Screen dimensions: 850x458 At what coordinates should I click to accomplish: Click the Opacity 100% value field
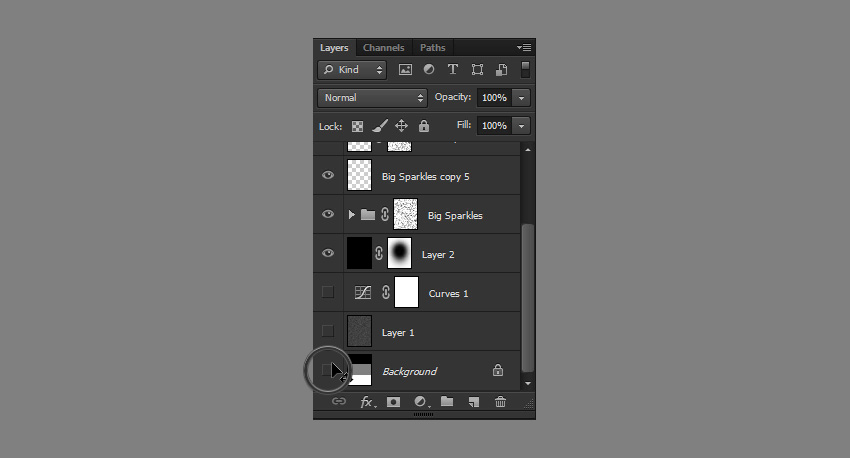(494, 98)
